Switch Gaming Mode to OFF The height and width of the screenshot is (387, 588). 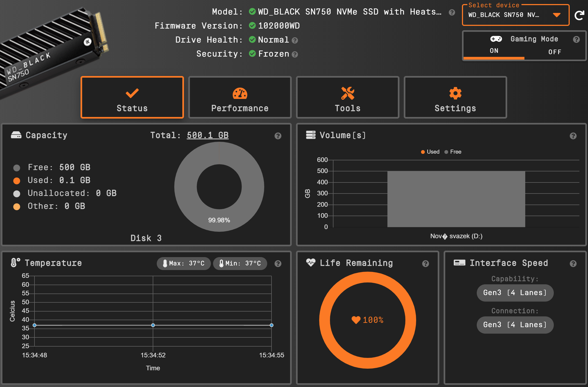click(x=555, y=52)
